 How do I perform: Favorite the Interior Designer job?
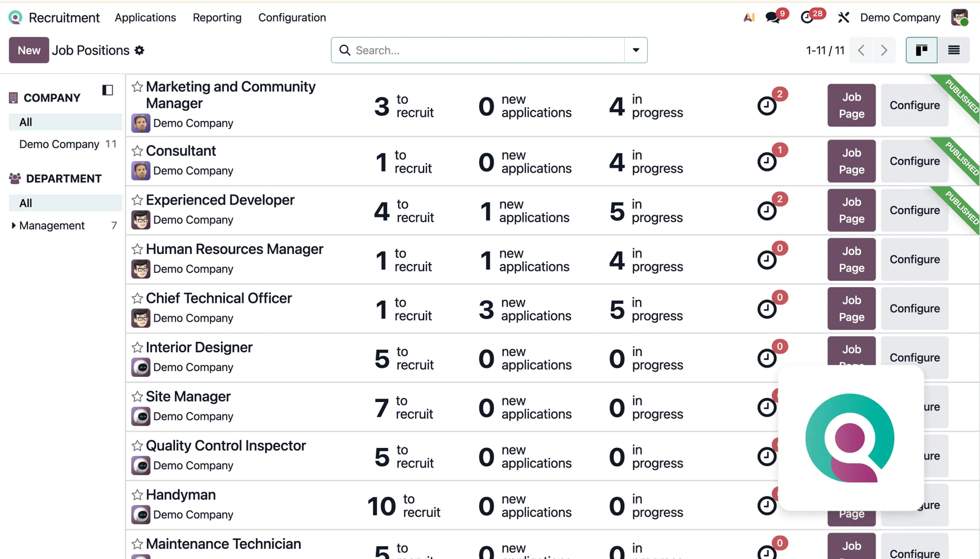pyautogui.click(x=137, y=347)
